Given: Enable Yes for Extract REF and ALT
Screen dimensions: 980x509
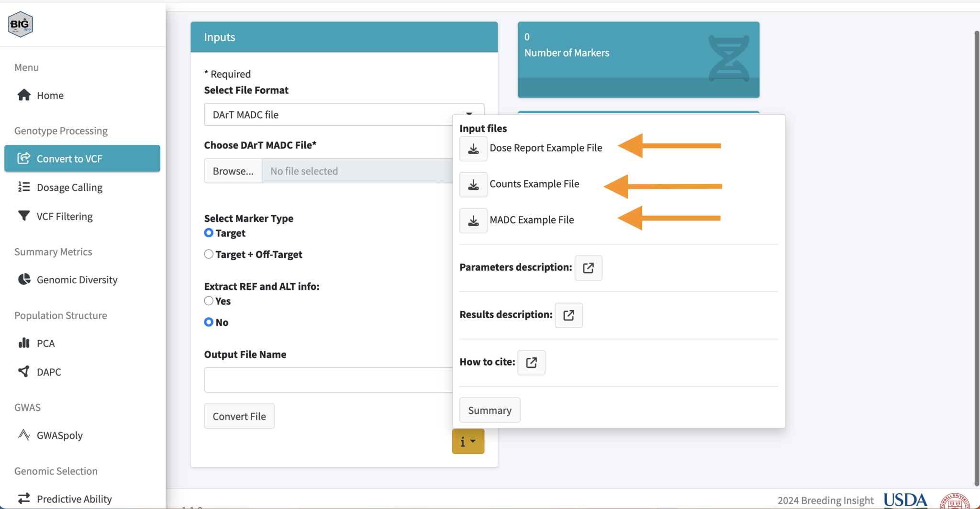Looking at the screenshot, I should click(x=209, y=301).
